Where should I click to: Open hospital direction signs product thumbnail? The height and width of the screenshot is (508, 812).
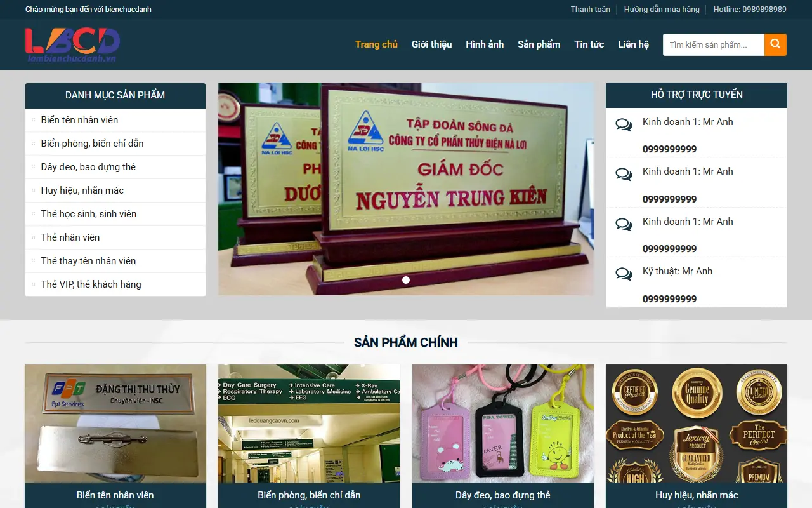(309, 424)
